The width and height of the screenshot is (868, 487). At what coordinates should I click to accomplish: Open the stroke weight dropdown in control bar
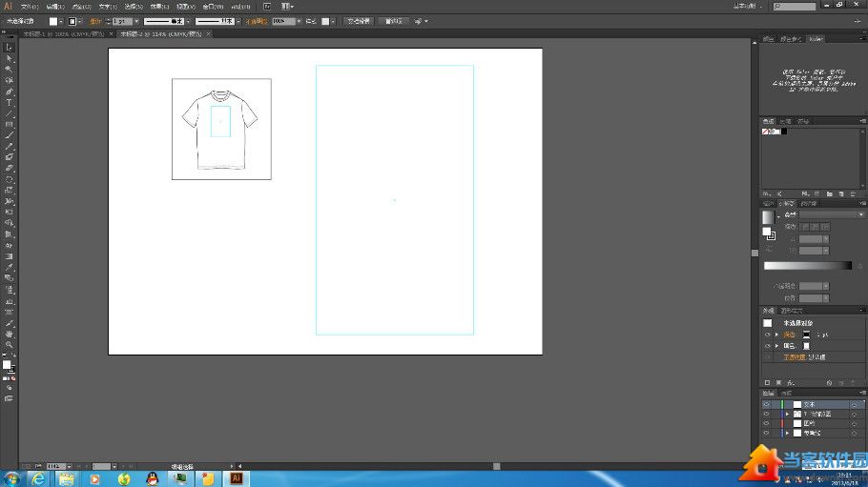[x=135, y=20]
